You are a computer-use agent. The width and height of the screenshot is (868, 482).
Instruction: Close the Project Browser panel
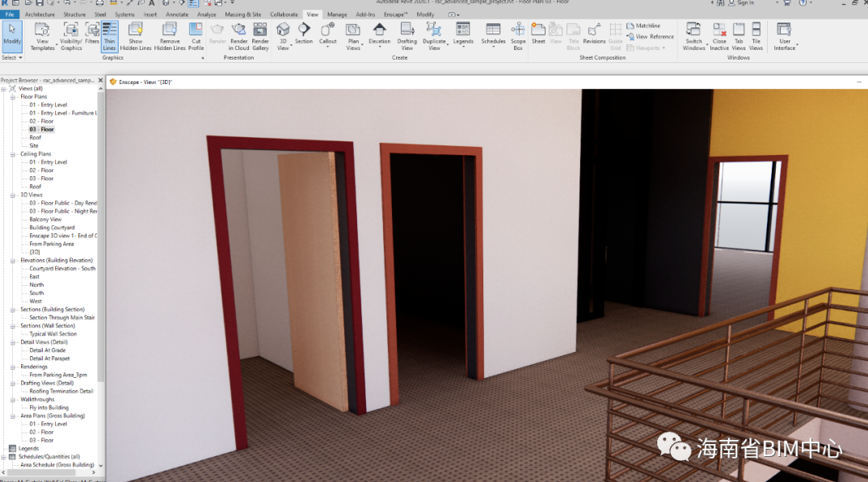coord(101,81)
